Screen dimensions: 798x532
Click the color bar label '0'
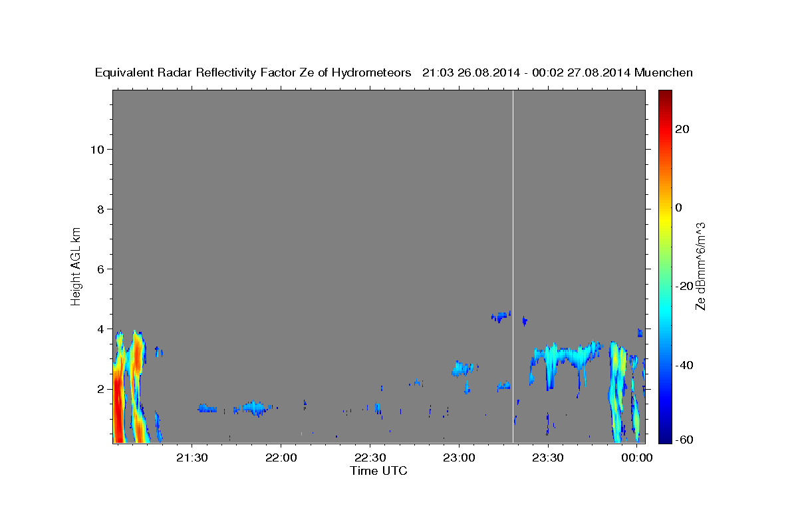point(679,207)
